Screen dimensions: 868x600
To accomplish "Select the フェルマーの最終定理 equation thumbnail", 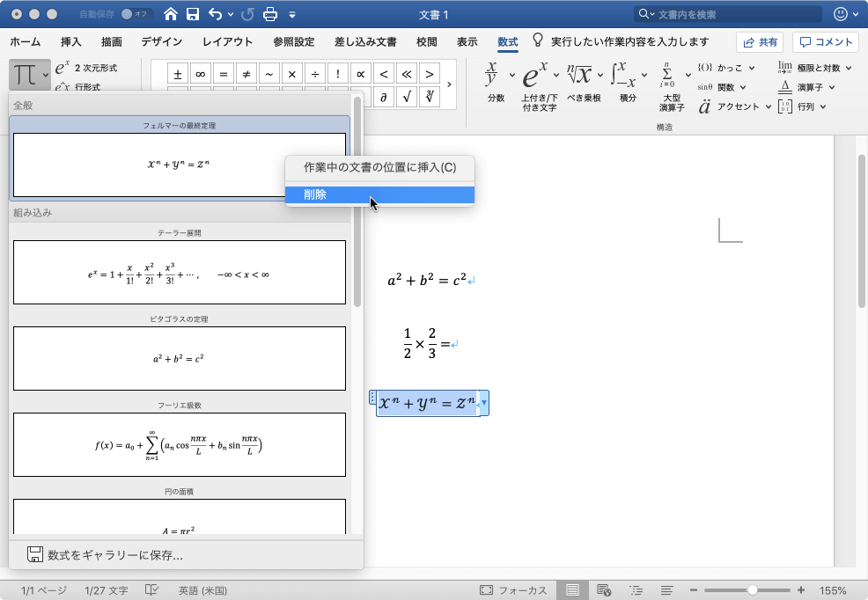I will pyautogui.click(x=180, y=165).
